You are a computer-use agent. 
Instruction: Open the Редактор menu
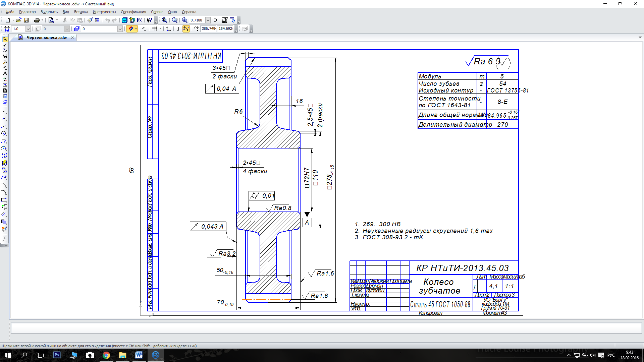tap(27, 12)
